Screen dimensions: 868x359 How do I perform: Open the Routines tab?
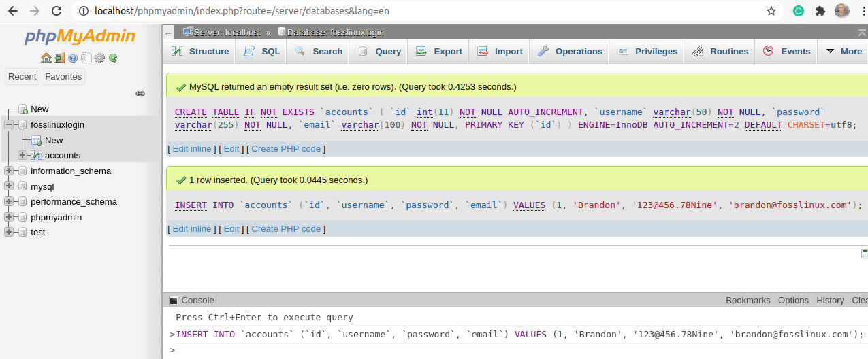(720, 52)
